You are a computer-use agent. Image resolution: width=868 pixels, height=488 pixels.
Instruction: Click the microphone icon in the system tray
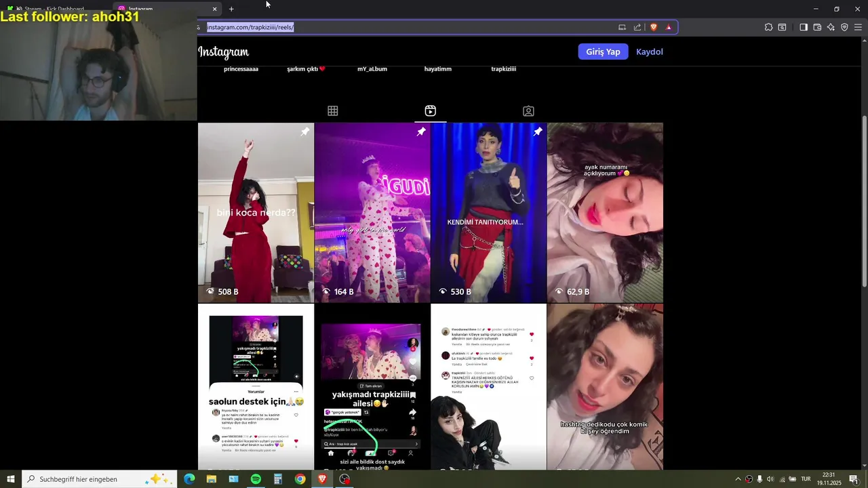[x=759, y=479]
